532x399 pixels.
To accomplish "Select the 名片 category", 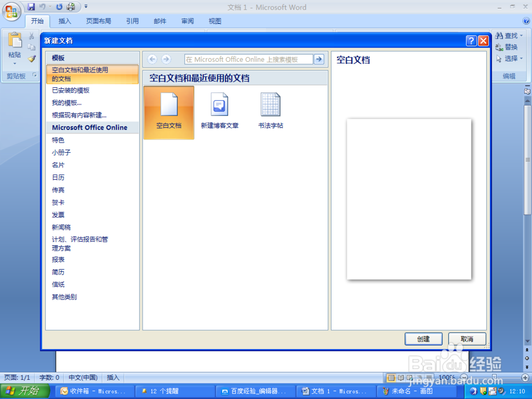I will pos(58,165).
